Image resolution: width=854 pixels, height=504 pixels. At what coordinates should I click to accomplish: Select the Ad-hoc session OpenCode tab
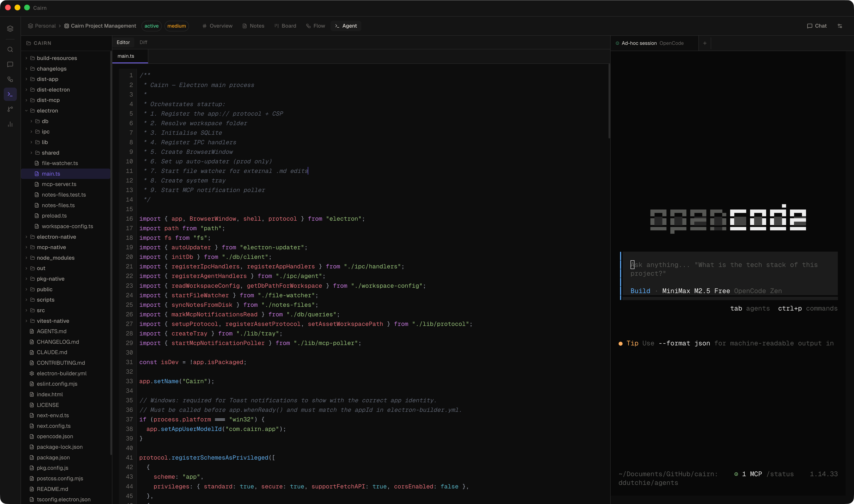coord(654,43)
